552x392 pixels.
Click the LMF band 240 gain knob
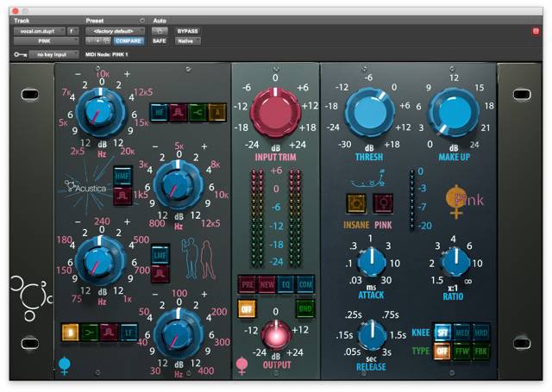(101, 261)
